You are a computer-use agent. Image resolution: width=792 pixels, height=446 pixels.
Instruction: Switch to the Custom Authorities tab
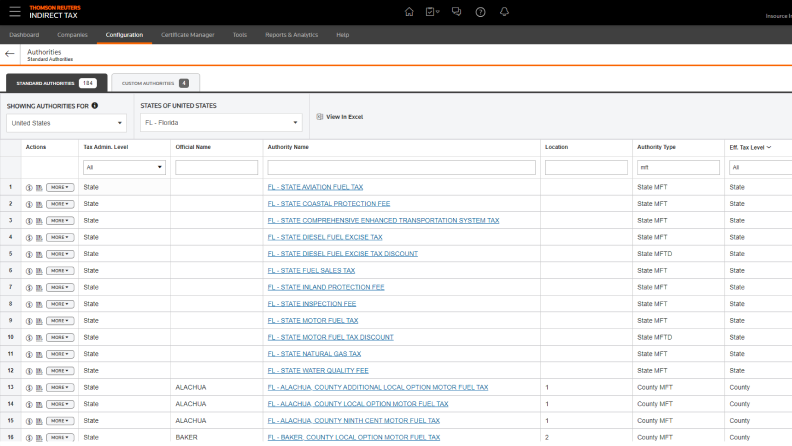[x=155, y=82]
